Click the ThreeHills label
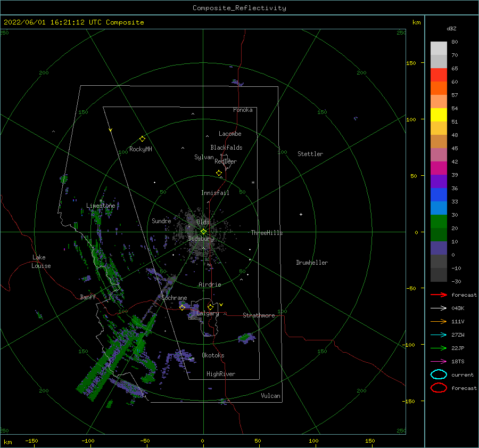This screenshot has width=479, height=448. (x=267, y=233)
